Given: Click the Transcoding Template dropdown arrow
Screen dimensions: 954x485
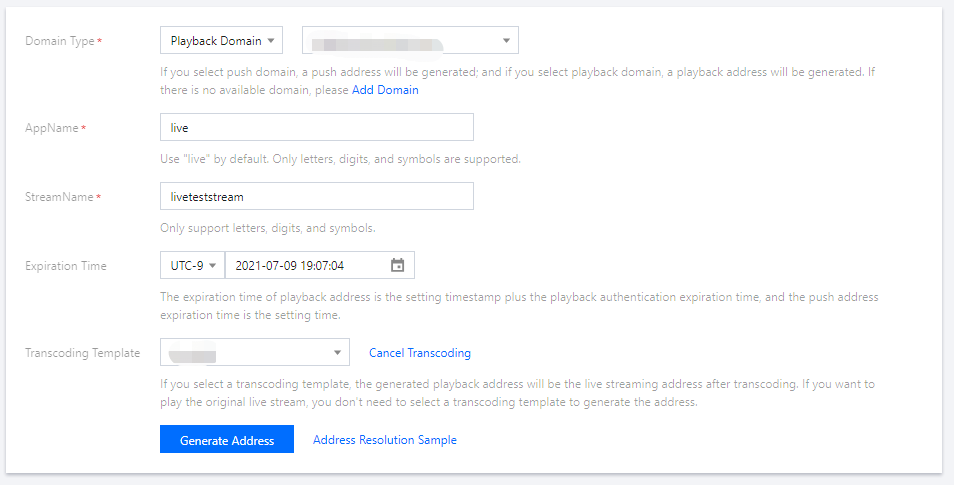Looking at the screenshot, I should 336,352.
